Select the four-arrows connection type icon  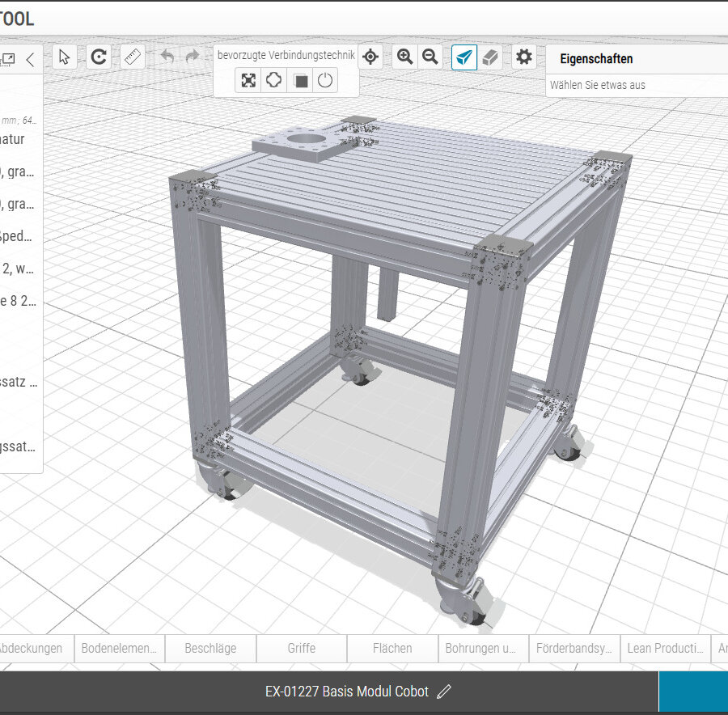248,81
